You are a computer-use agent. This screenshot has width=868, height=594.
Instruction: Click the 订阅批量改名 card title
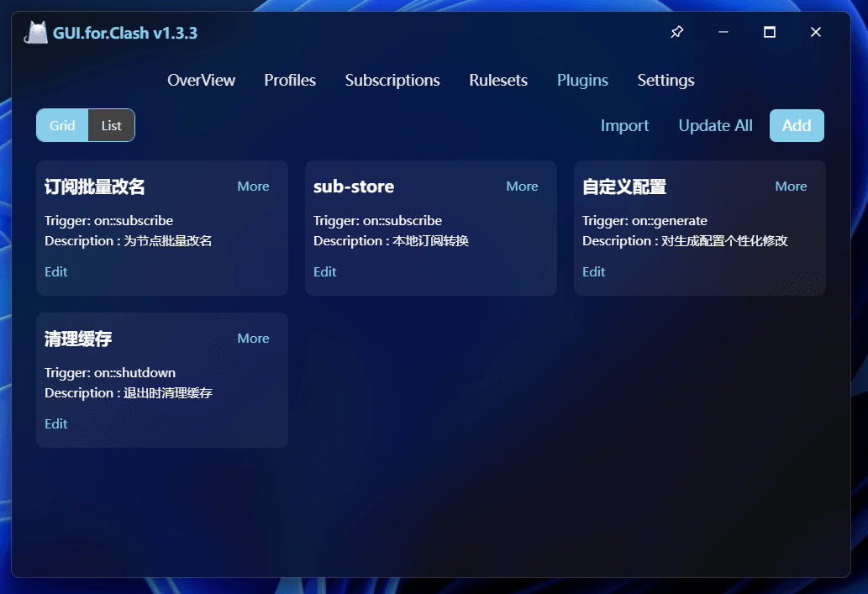tap(95, 187)
